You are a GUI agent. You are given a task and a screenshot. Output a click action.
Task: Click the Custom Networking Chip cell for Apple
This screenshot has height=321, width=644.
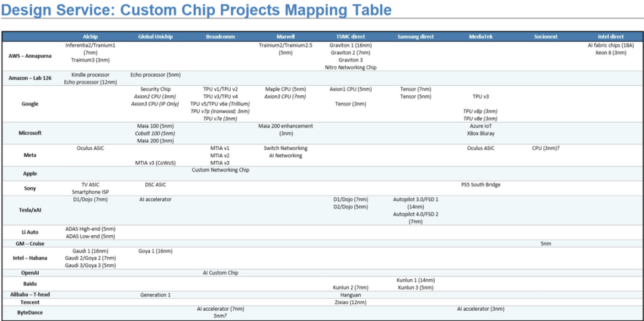tap(220, 170)
